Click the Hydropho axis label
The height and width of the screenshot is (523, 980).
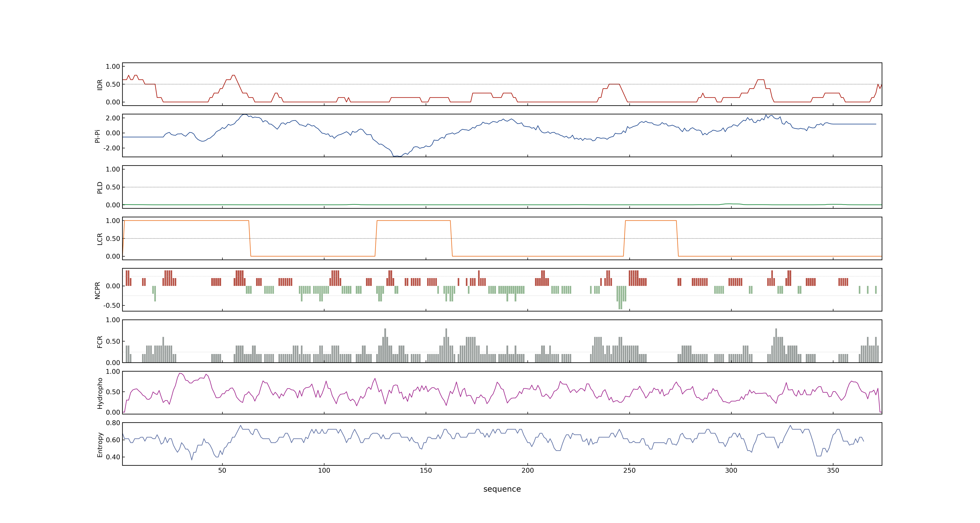point(100,393)
